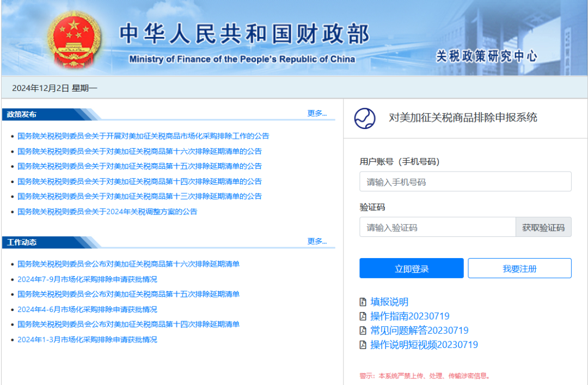Click the 验证码 field label
588x385 pixels.
pos(372,207)
